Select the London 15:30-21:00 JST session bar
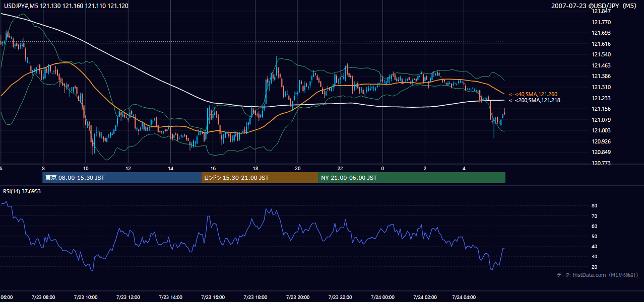Viewport: 644px width, 302px height. click(x=260, y=178)
